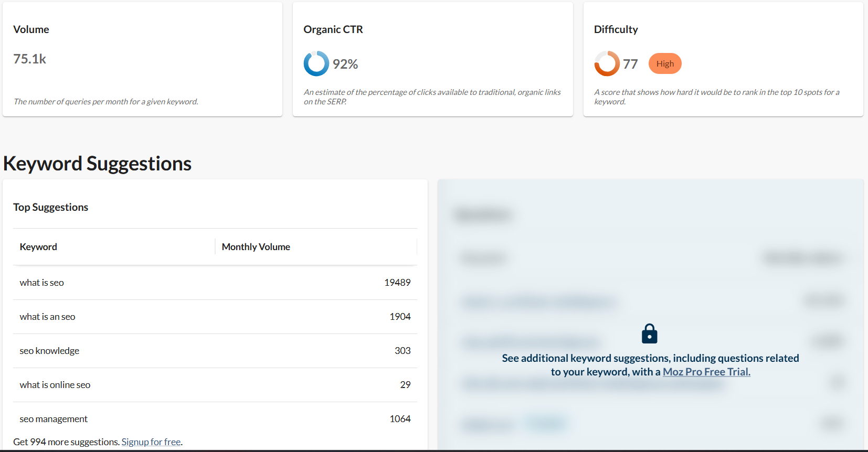Screen dimensions: 868x452
Task: Click the 92% Organic CTR value
Action: pos(345,64)
